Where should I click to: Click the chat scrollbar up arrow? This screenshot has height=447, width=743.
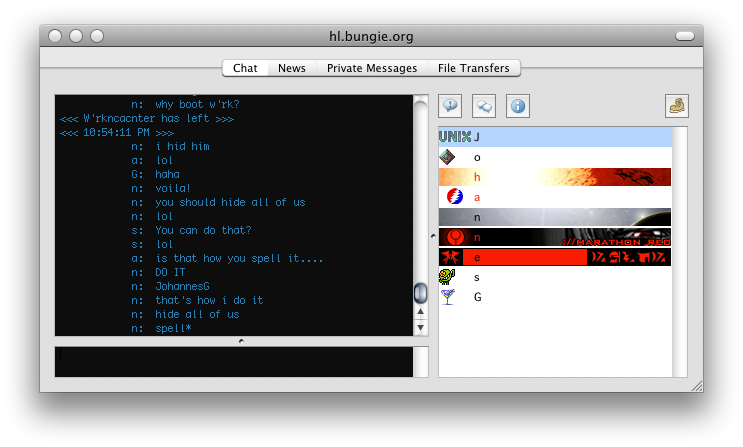pos(421,312)
